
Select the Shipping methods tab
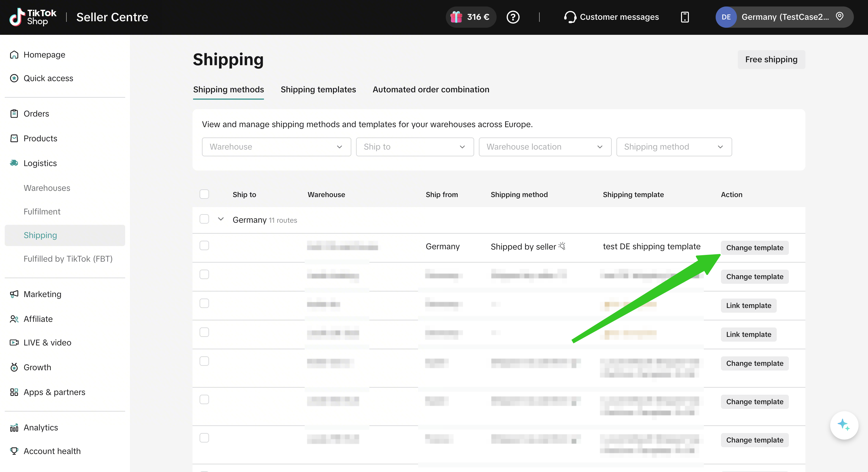click(x=229, y=90)
